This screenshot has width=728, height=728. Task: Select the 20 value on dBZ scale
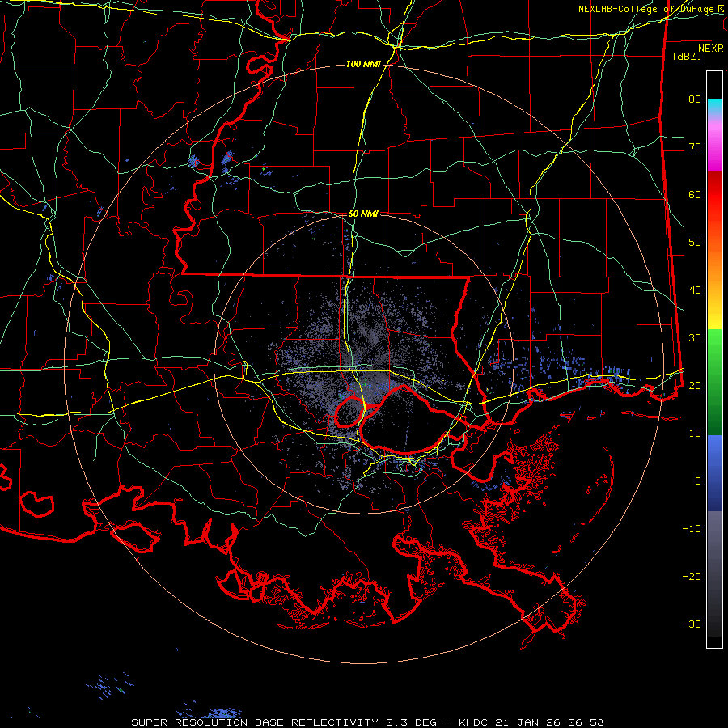695,386
